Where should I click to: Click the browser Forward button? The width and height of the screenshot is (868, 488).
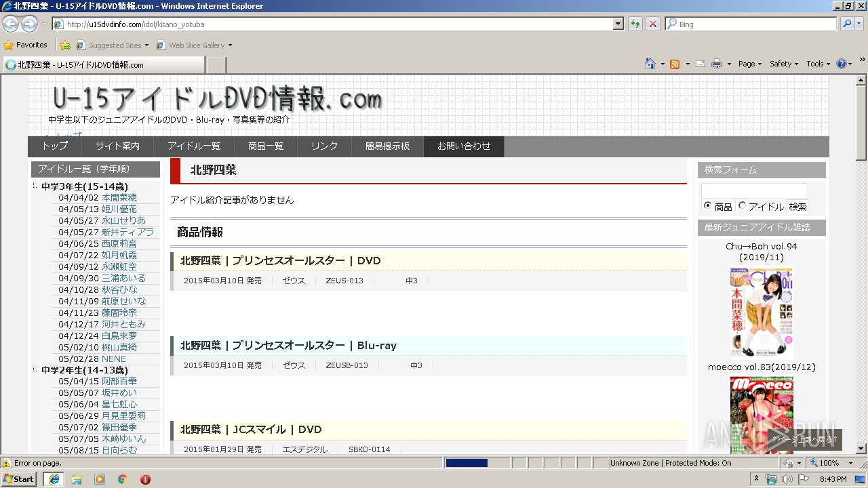tap(29, 24)
